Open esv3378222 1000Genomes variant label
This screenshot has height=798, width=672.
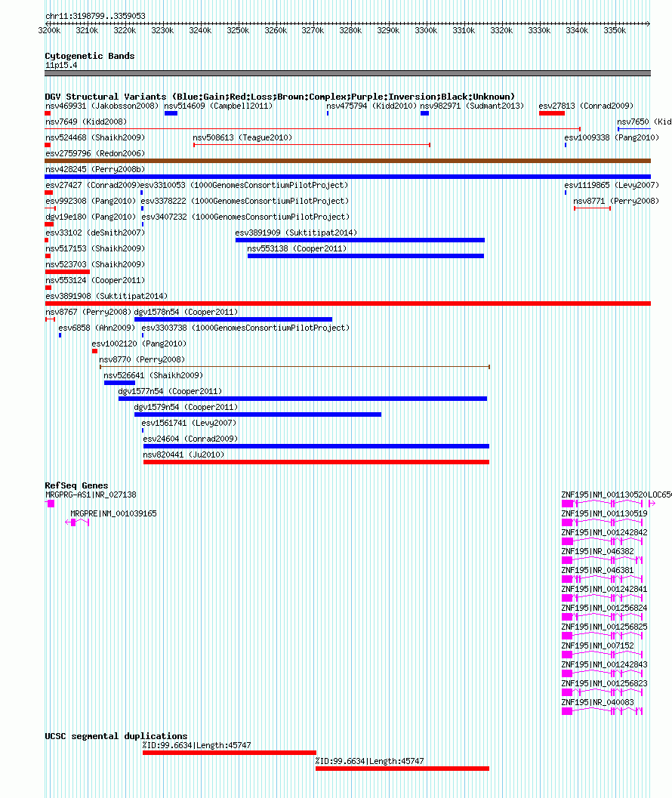coord(245,201)
